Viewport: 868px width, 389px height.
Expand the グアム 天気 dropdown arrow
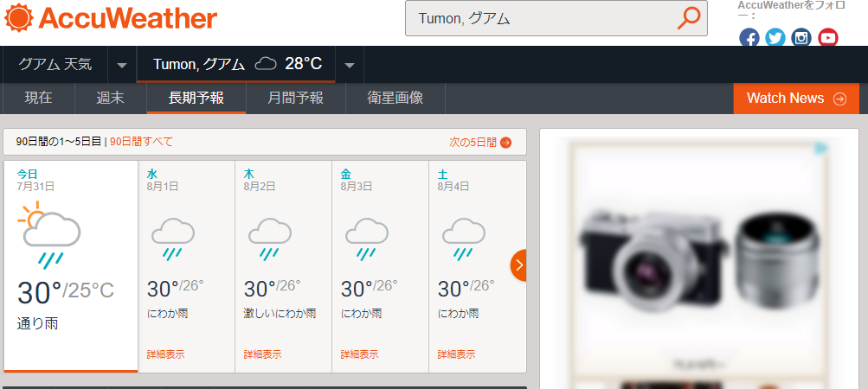pos(122,65)
